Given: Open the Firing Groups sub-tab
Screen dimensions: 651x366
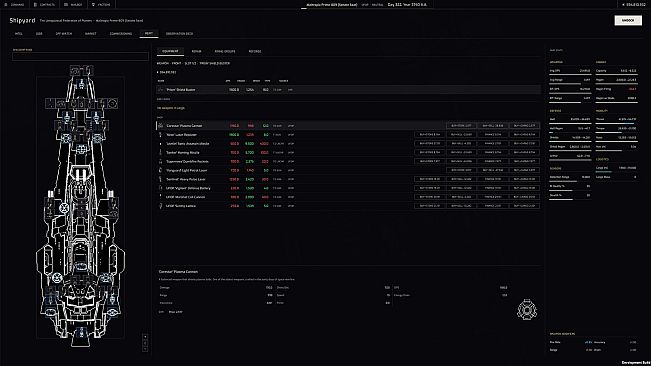Looking at the screenshot, I should point(225,51).
